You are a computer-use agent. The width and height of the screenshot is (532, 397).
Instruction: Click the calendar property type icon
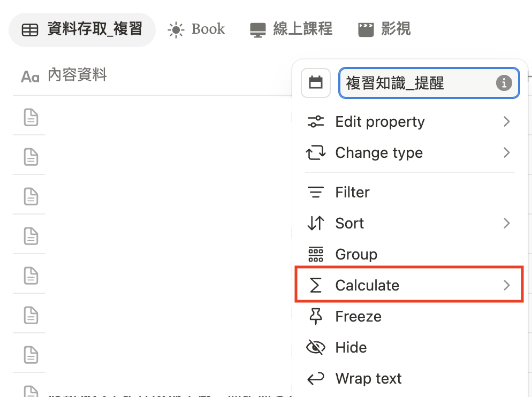click(x=316, y=83)
